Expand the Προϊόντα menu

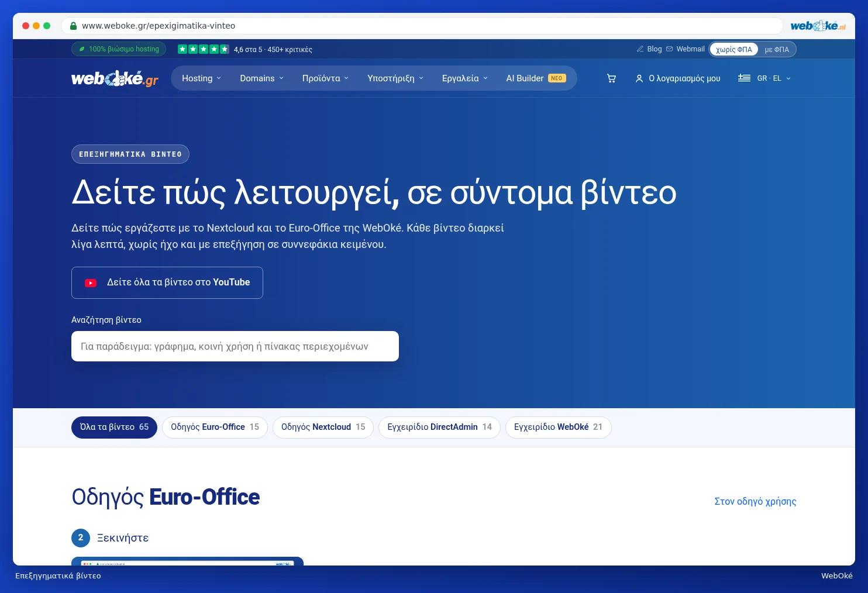point(325,78)
